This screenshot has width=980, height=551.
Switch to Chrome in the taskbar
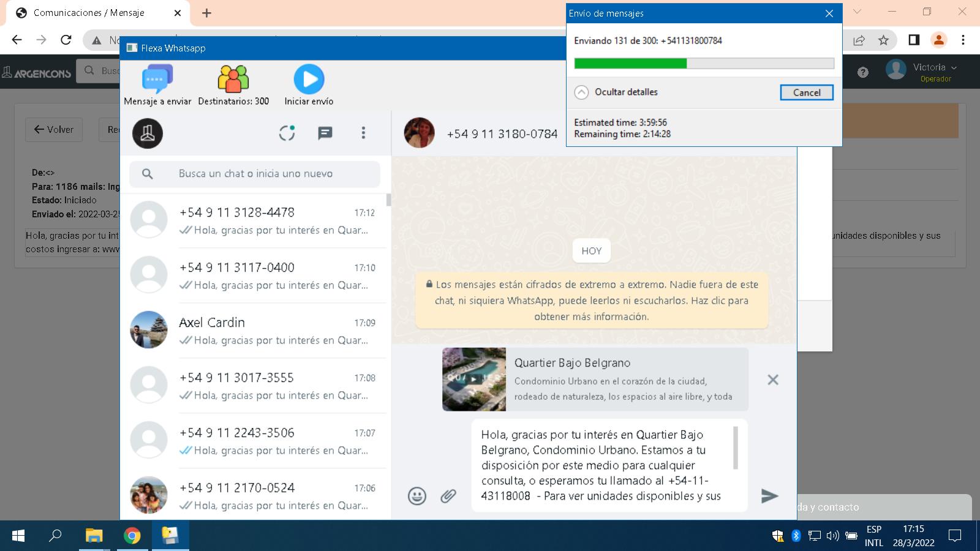pyautogui.click(x=132, y=536)
